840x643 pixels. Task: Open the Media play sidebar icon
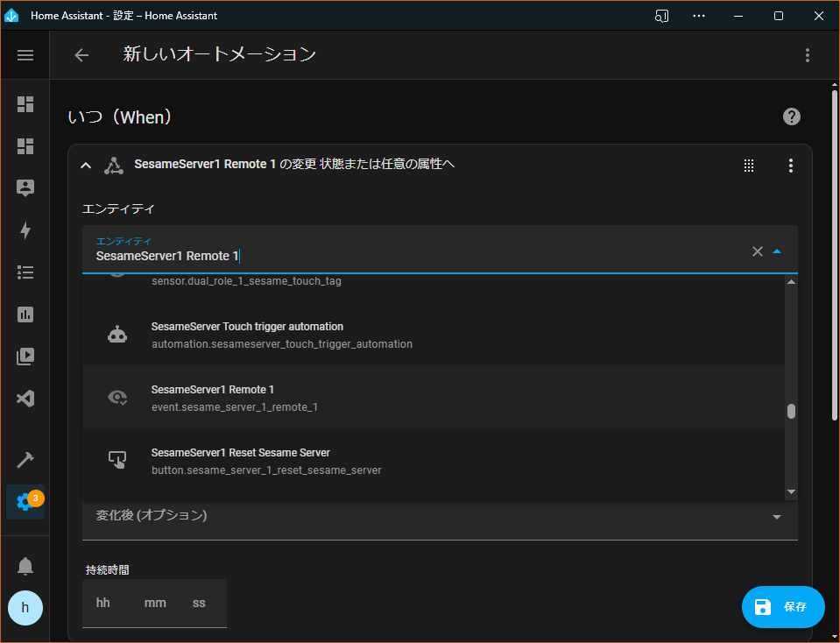[25, 357]
